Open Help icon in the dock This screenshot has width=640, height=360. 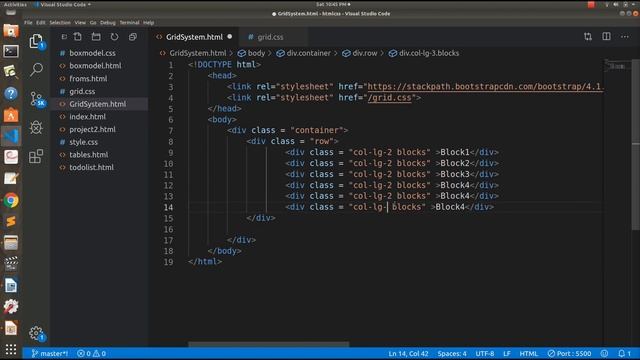click(x=11, y=94)
